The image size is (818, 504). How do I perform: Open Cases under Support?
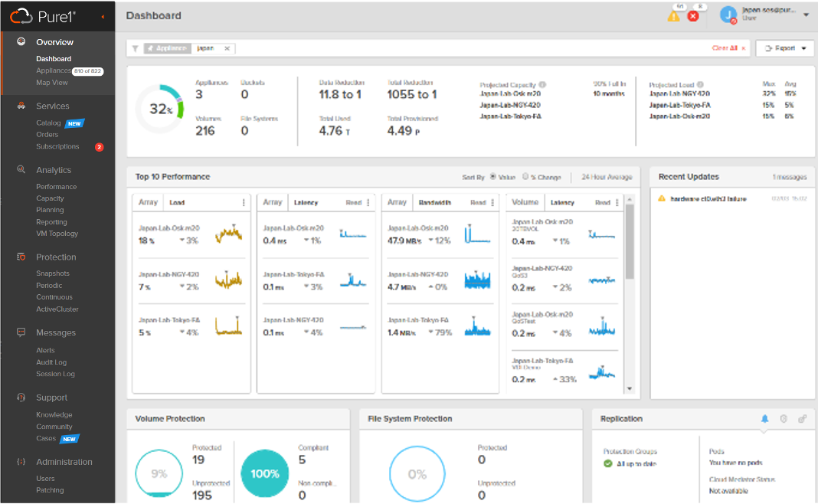[x=46, y=438]
